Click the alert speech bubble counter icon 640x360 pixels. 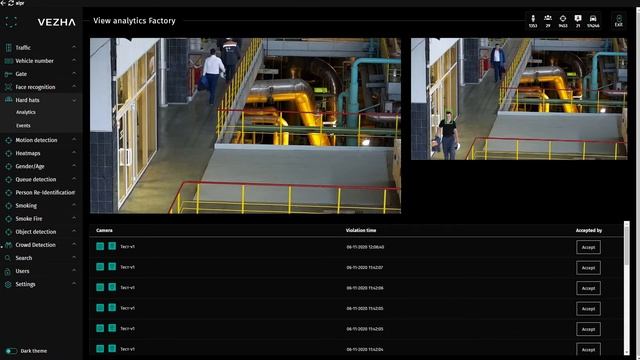(578, 18)
